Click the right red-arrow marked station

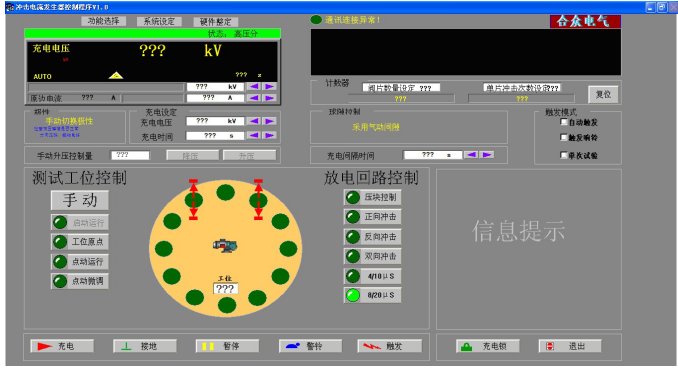[x=258, y=200]
